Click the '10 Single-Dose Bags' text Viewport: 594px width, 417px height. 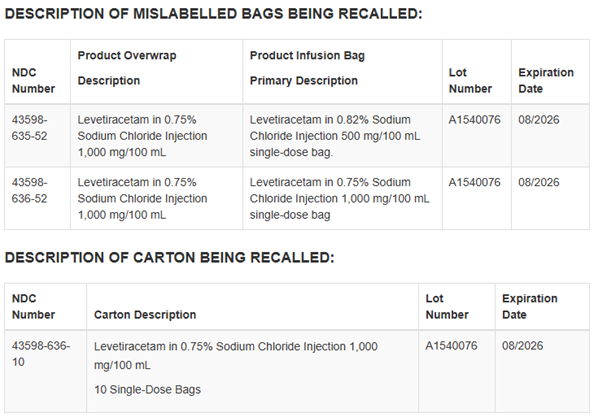click(x=147, y=389)
